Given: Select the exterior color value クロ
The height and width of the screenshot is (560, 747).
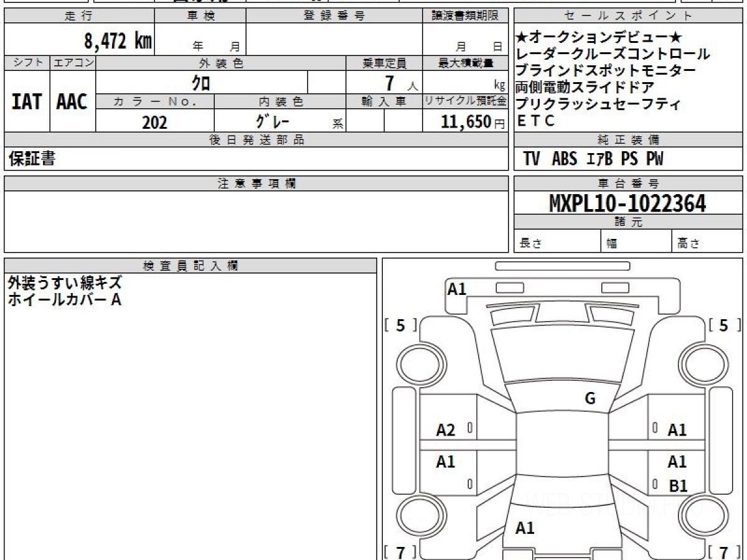Looking at the screenshot, I should point(201,82).
